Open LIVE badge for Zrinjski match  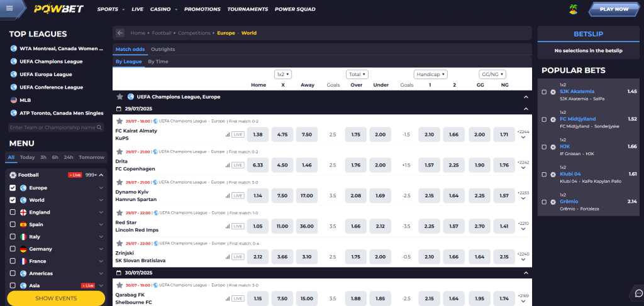pyautogui.click(x=237, y=257)
